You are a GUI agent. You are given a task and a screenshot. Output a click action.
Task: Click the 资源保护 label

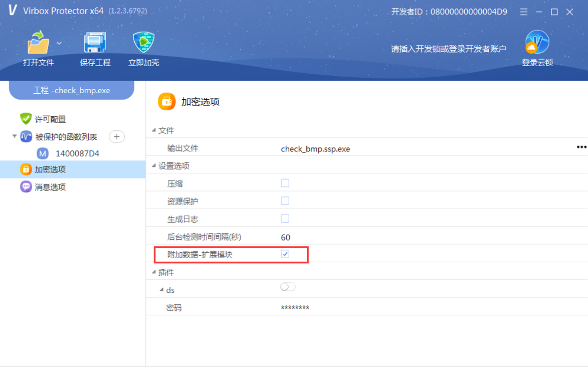182,202
